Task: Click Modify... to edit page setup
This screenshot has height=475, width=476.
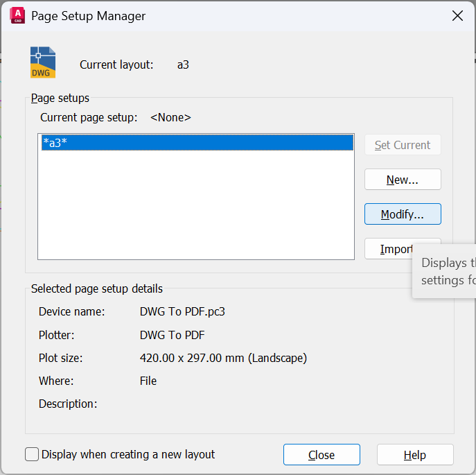Action: [x=403, y=214]
